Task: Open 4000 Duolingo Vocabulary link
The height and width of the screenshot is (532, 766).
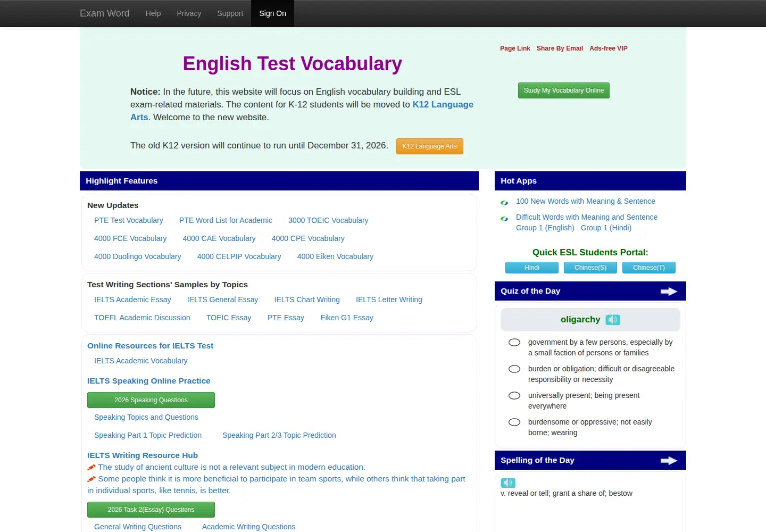Action: coord(138,256)
